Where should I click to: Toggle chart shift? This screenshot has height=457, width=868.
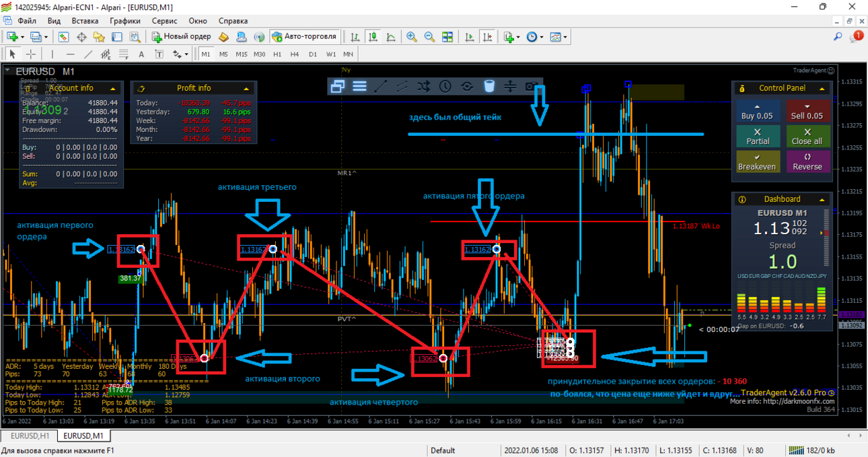[487, 37]
